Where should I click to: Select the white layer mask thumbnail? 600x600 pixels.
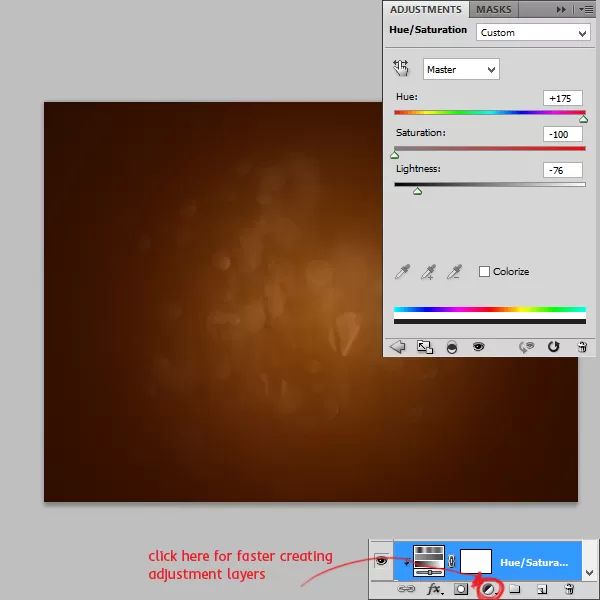tap(476, 561)
